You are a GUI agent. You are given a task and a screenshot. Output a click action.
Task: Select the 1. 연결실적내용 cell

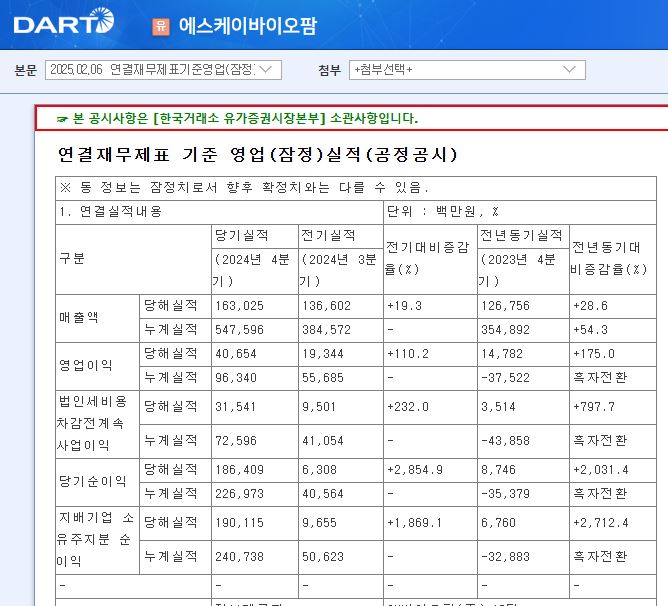tap(219, 212)
